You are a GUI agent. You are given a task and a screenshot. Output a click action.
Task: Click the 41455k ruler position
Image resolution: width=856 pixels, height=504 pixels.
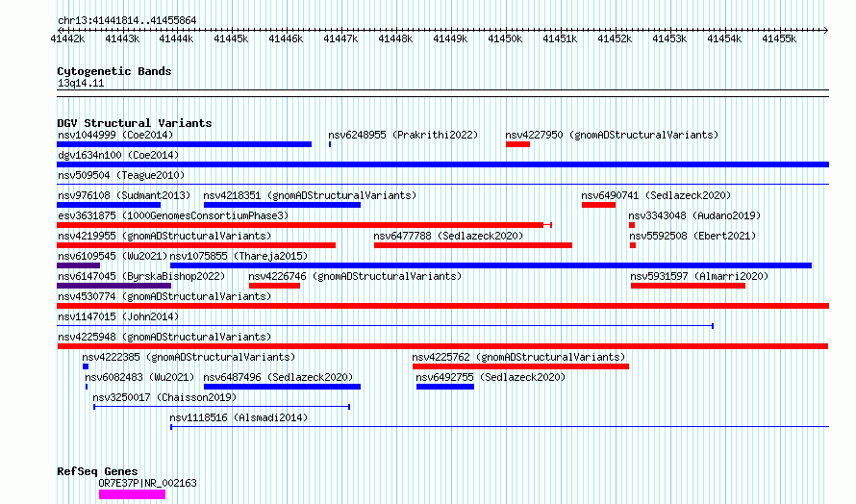(778, 38)
